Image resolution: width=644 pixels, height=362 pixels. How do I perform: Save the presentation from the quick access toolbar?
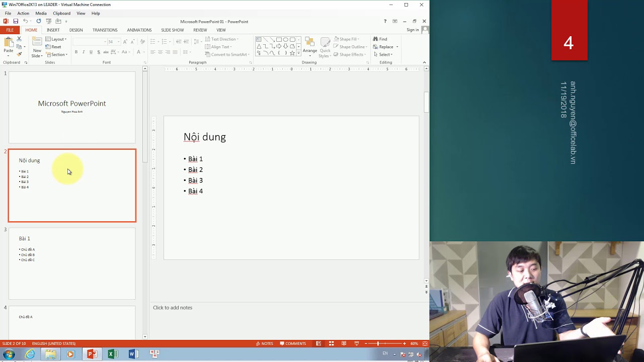pyautogui.click(x=16, y=21)
